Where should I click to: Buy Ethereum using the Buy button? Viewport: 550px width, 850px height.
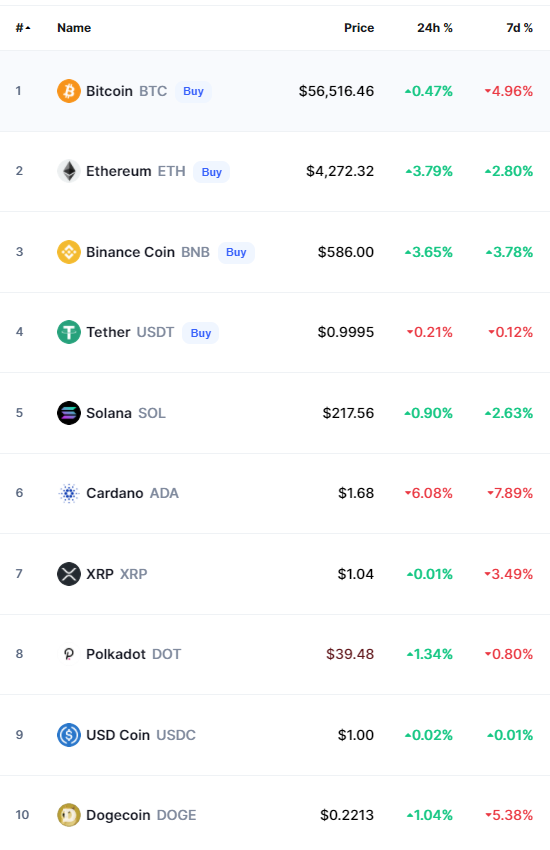pos(212,172)
